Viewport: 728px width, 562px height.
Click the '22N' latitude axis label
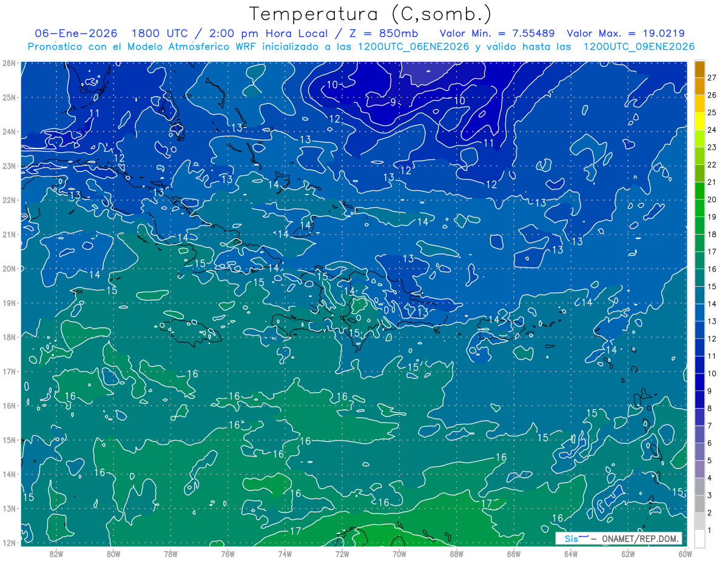[x=8, y=200]
